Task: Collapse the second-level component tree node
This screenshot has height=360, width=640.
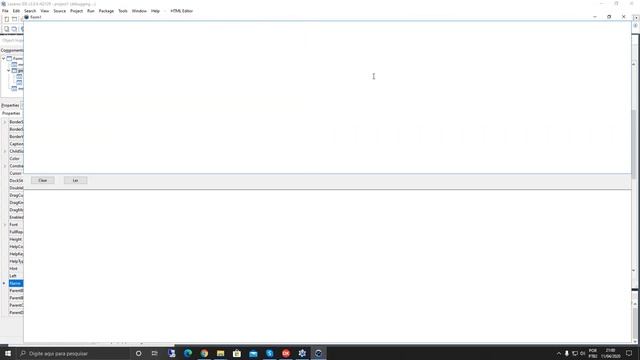Action: (9, 71)
